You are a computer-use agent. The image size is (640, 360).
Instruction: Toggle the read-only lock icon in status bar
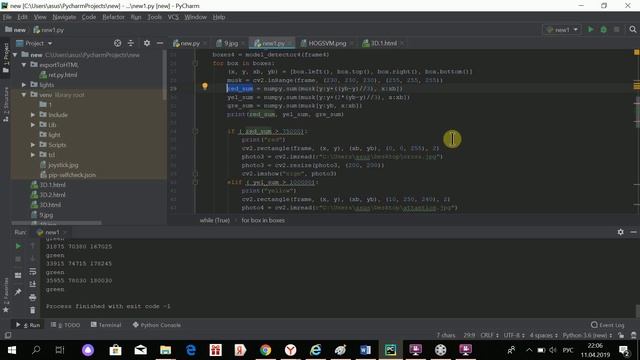tap(621, 335)
